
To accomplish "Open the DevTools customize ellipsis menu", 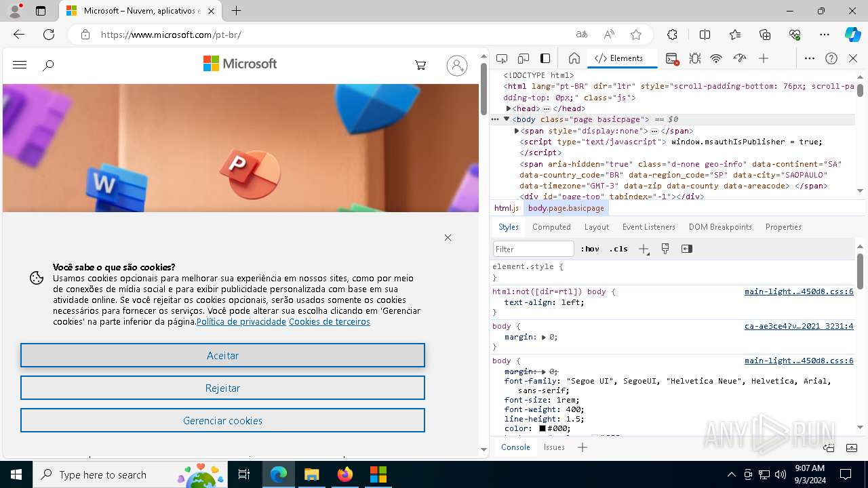I will coord(810,58).
